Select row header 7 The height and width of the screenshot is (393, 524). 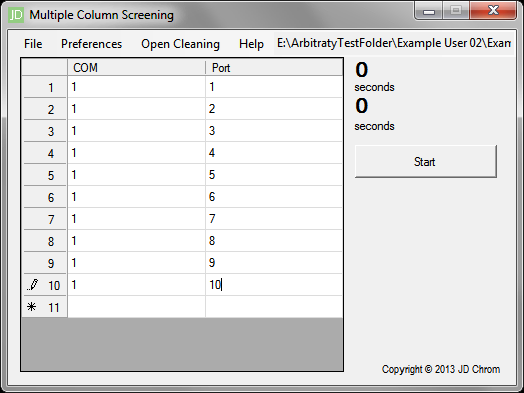[x=44, y=219]
